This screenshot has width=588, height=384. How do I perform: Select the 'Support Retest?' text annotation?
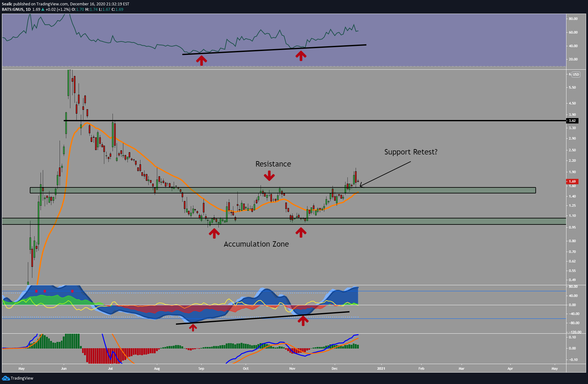[x=411, y=152]
